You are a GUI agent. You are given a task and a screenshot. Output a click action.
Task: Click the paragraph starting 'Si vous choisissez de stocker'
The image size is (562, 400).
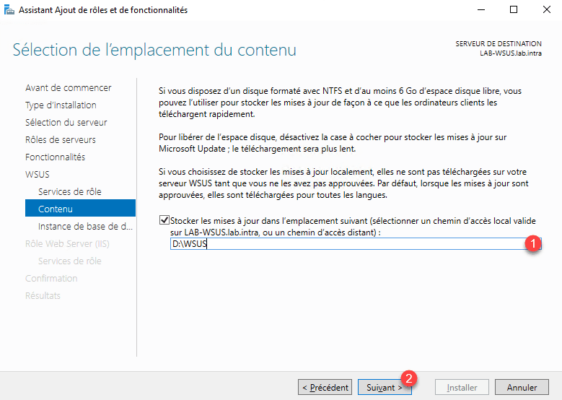pos(343,183)
